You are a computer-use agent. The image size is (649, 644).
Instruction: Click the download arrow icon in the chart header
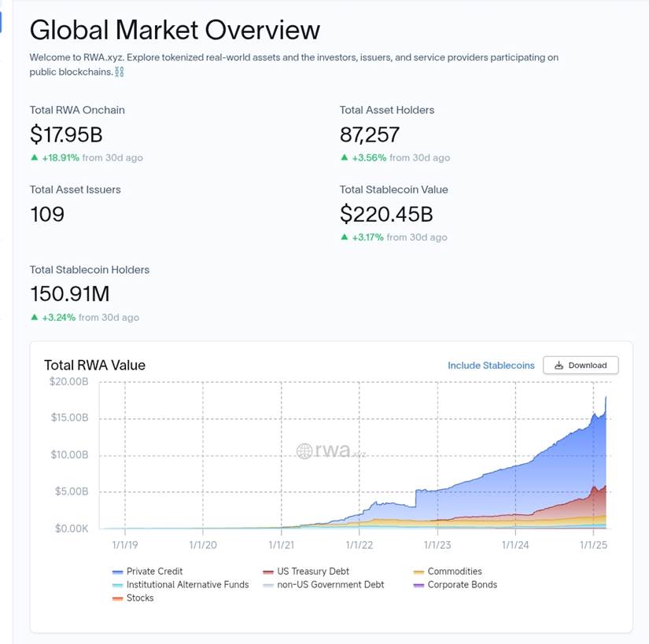coord(559,366)
